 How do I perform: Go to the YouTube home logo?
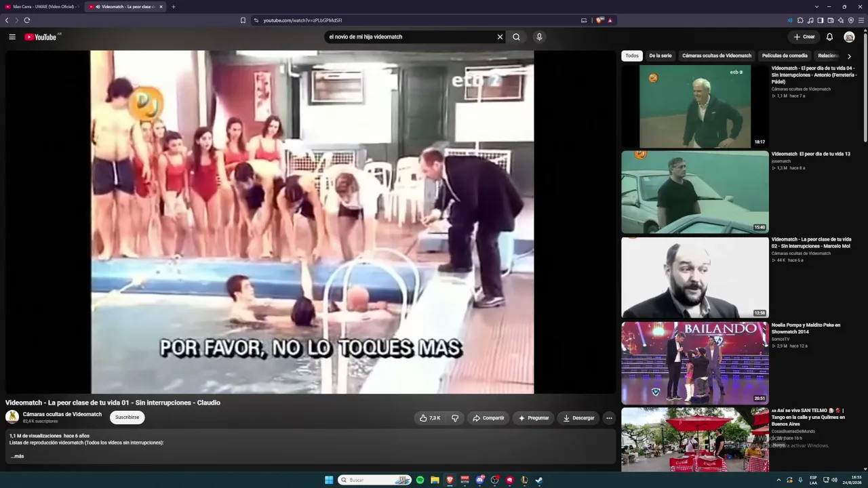tap(41, 37)
